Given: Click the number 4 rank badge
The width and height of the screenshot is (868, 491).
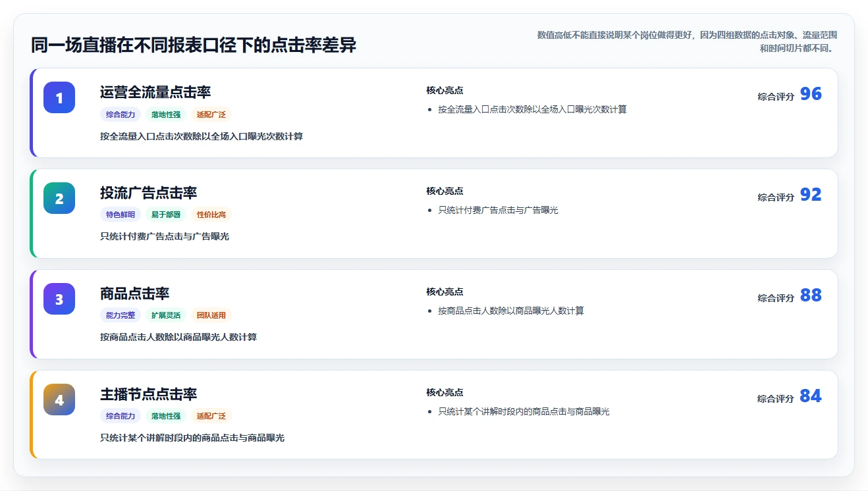Looking at the screenshot, I should (59, 400).
